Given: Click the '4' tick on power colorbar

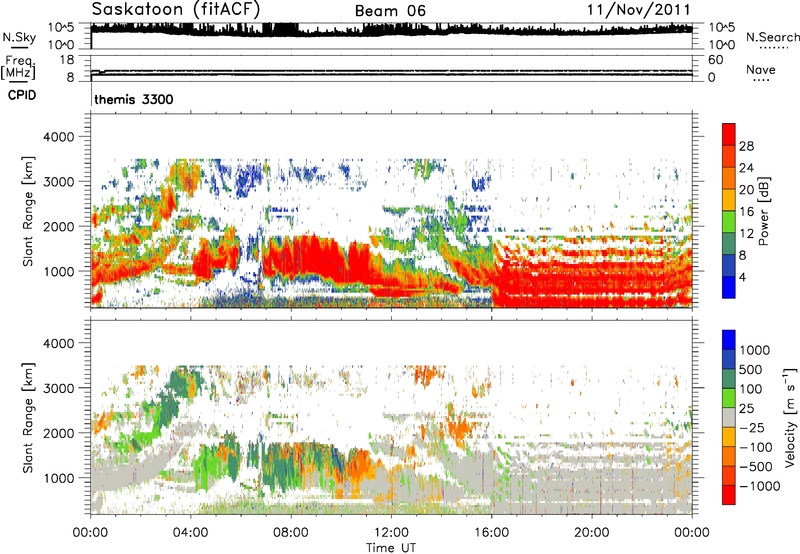Looking at the screenshot, I should coord(742,277).
